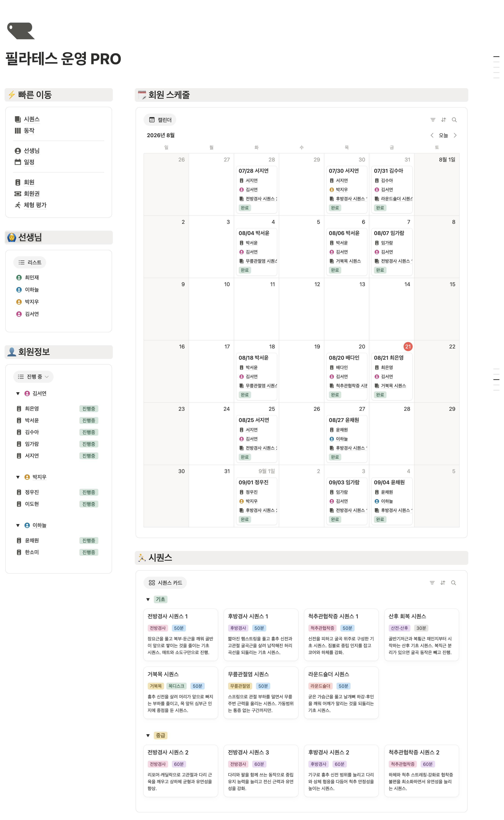The width and height of the screenshot is (504, 820).
Task: Select the 시퀀스 카드 view tab
Action: coord(165,583)
